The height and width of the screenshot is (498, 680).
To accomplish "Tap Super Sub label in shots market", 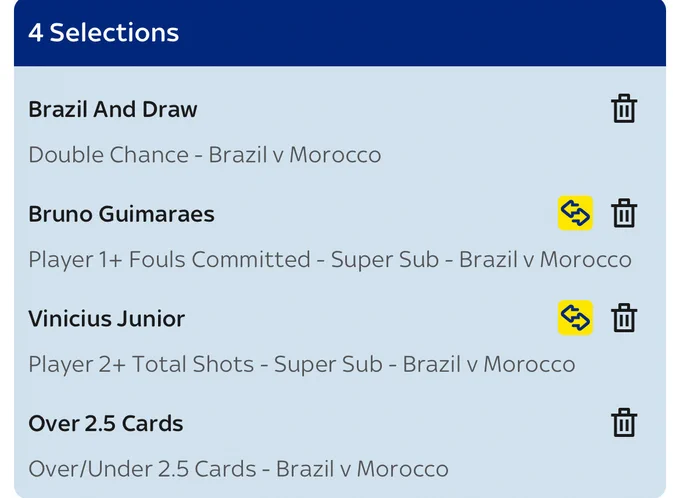I will 328,364.
